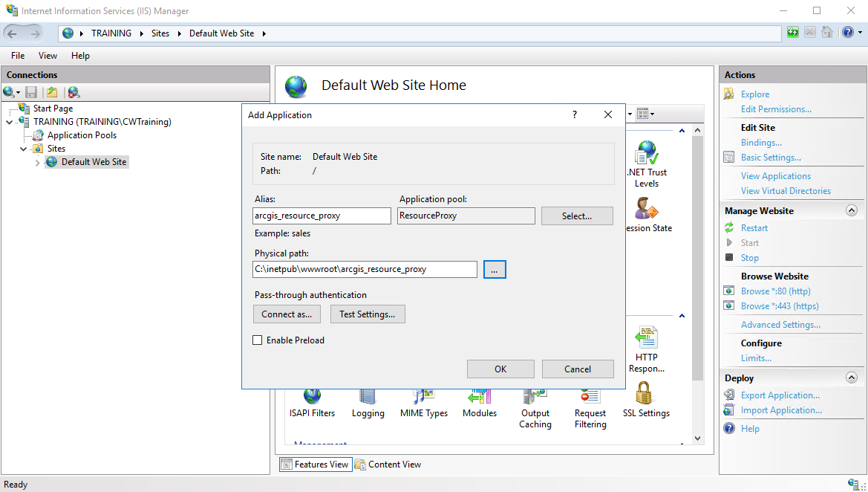Click the Forward navigation arrow

[x=34, y=33]
